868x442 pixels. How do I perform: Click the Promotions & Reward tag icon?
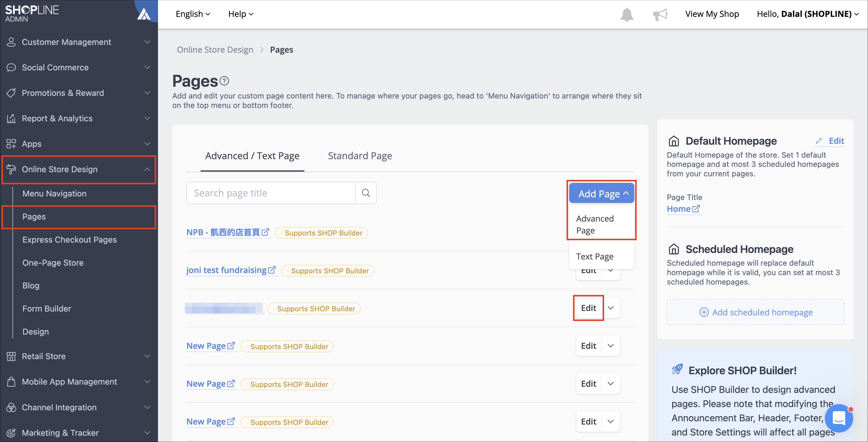(11, 93)
